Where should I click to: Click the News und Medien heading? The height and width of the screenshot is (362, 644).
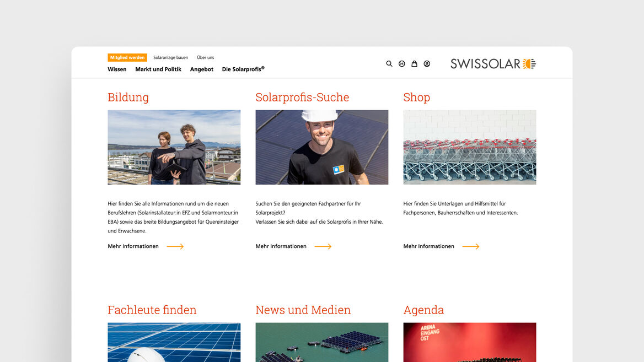click(x=303, y=310)
